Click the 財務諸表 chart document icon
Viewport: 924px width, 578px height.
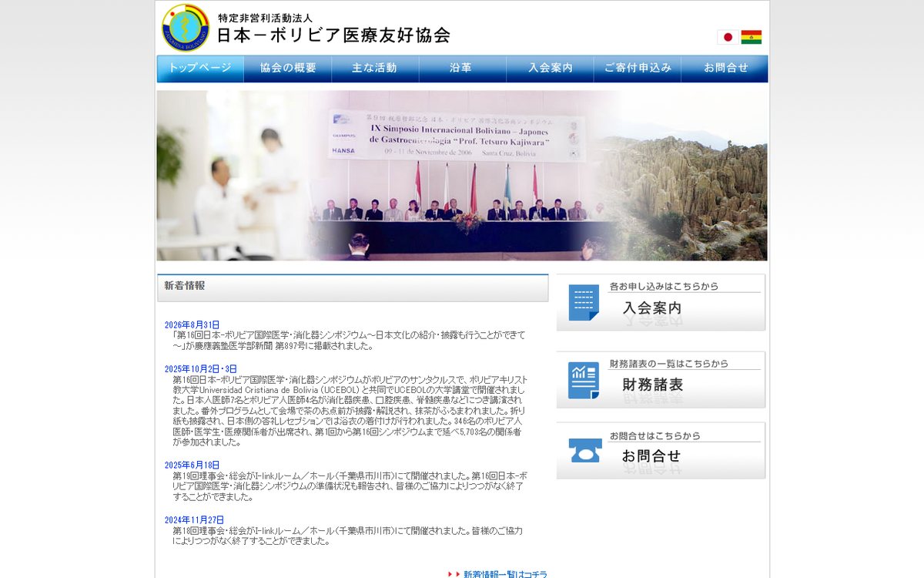click(x=584, y=380)
